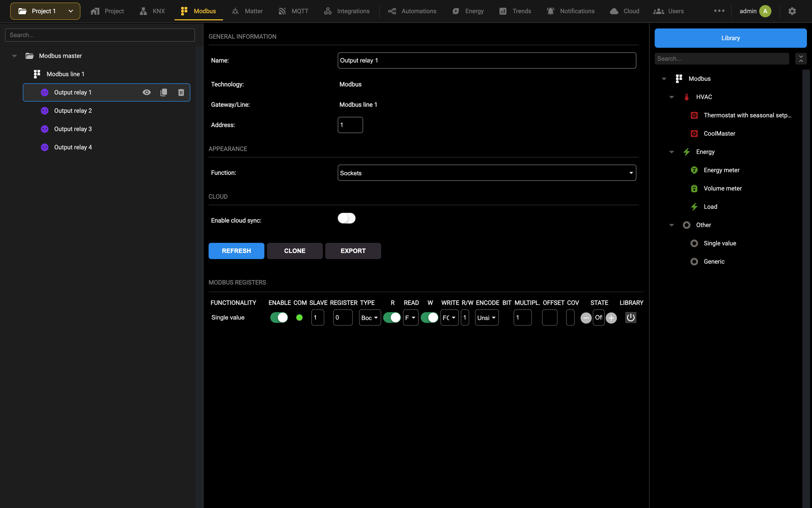The width and height of the screenshot is (812, 508).
Task: Open the settings gear
Action: pyautogui.click(x=792, y=11)
